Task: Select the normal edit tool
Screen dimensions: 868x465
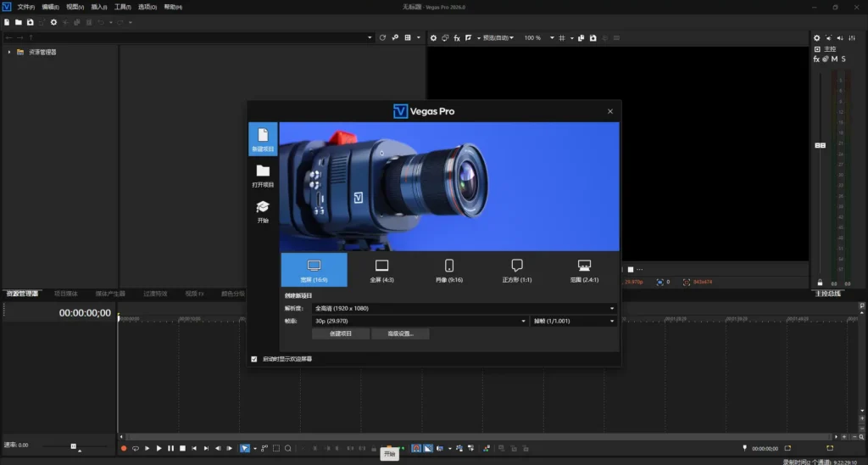Action: [x=244, y=448]
